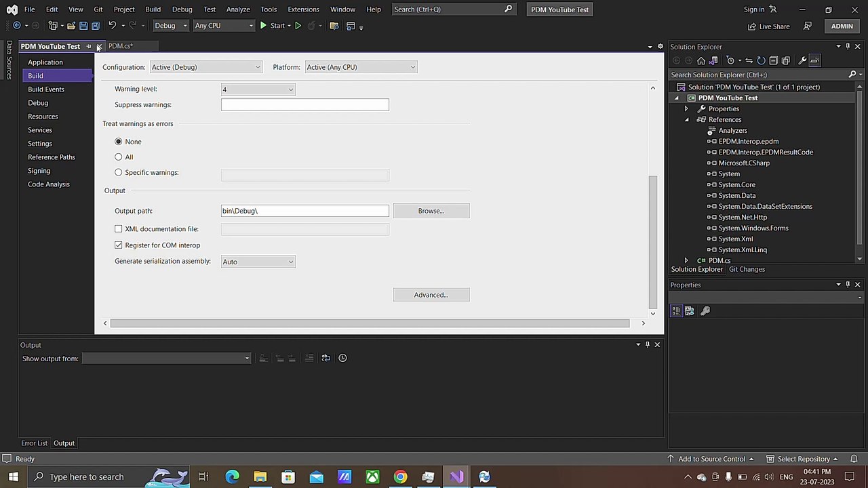Click the Open File folder icon

[x=71, y=26]
